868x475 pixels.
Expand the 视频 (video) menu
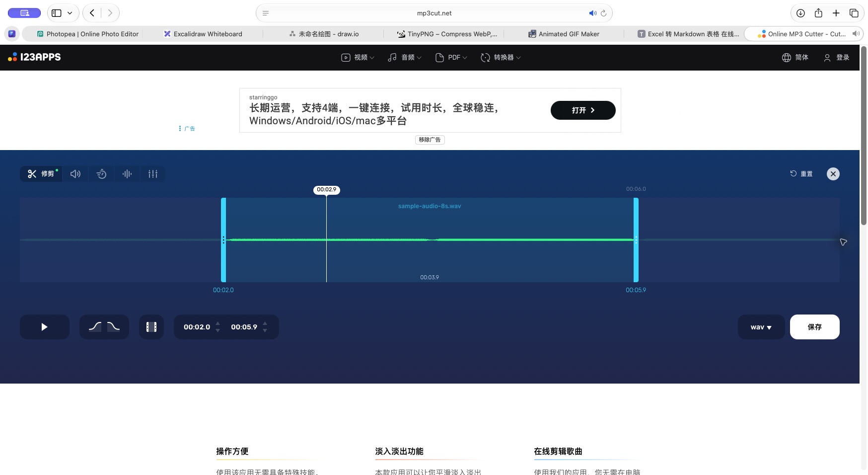[358, 58]
